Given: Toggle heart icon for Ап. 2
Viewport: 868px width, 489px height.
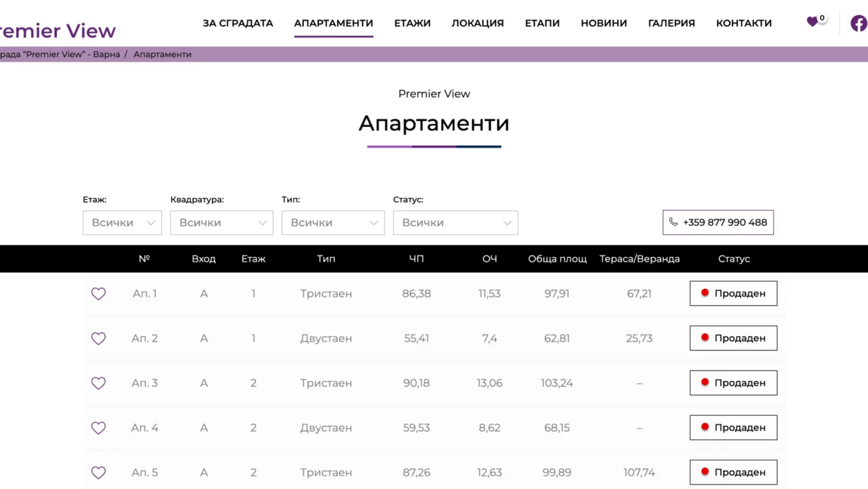Looking at the screenshot, I should (x=99, y=338).
